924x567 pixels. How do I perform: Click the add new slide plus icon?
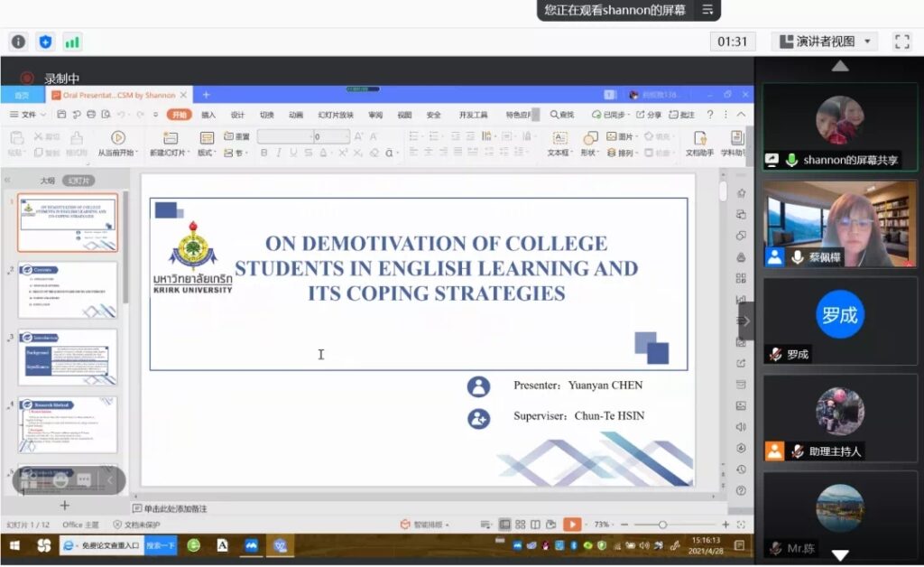[x=64, y=506]
